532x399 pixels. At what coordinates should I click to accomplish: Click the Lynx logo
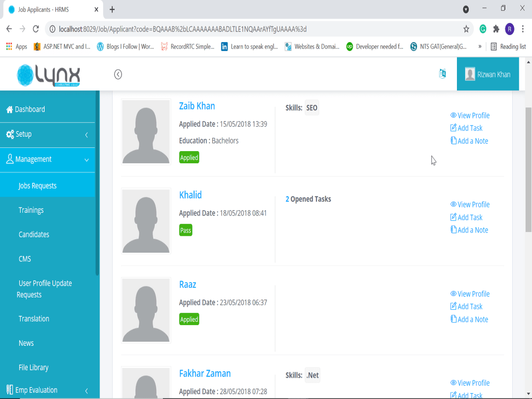pyautogui.click(x=48, y=75)
